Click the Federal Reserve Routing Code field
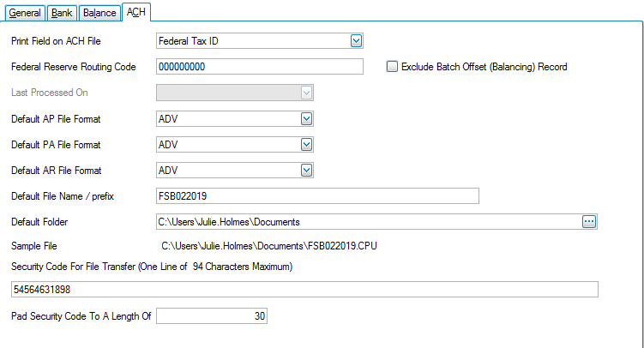 tap(260, 67)
